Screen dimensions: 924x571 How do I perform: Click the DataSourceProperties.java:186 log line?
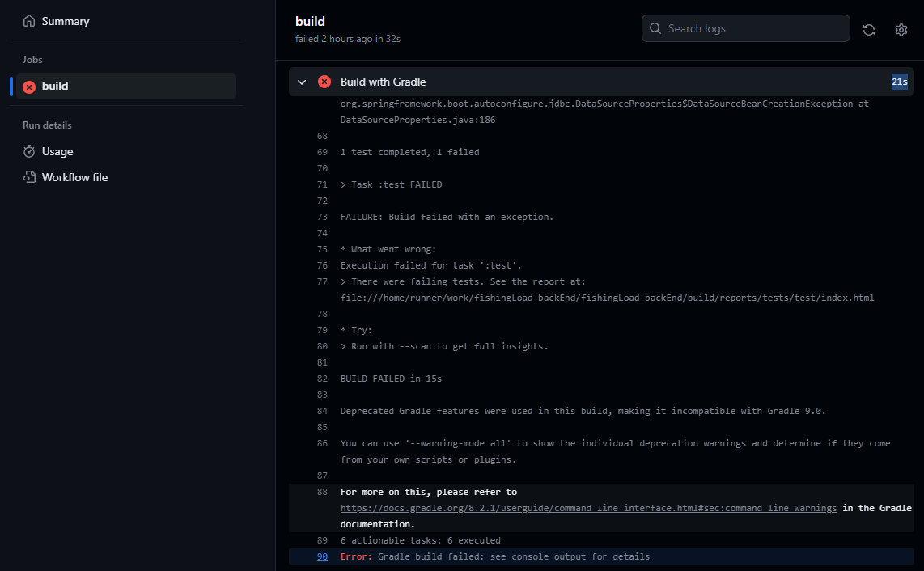pyautogui.click(x=417, y=120)
